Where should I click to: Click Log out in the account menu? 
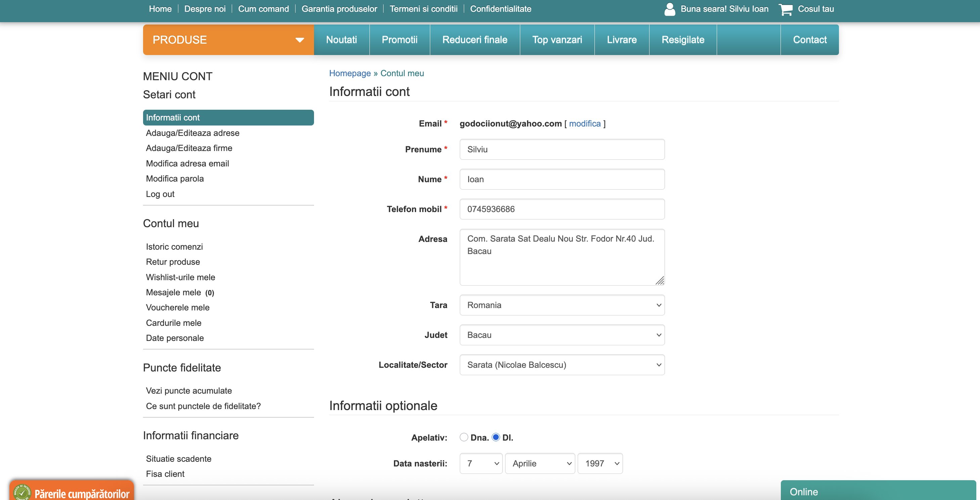[x=160, y=194]
